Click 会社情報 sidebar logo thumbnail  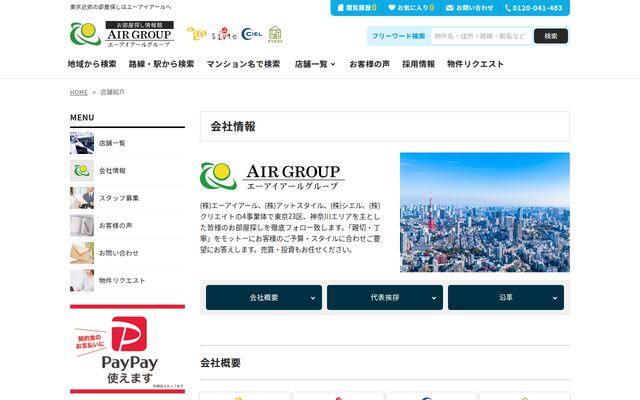click(82, 171)
